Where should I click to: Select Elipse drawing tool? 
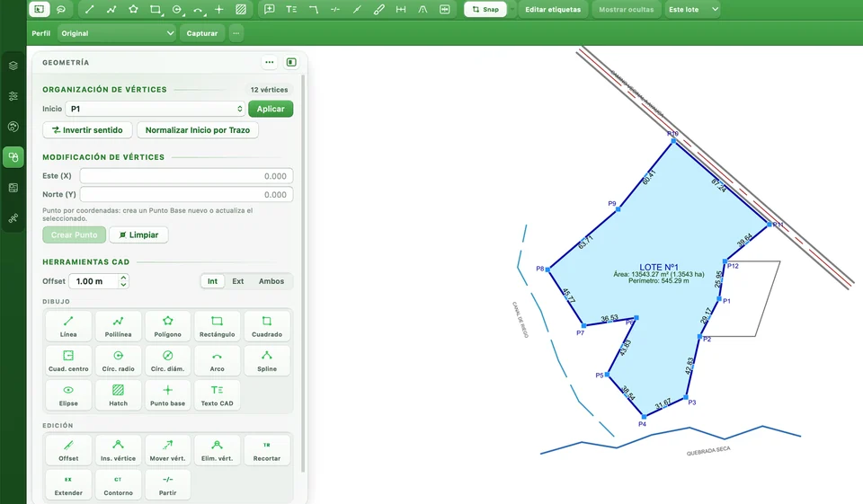point(68,395)
